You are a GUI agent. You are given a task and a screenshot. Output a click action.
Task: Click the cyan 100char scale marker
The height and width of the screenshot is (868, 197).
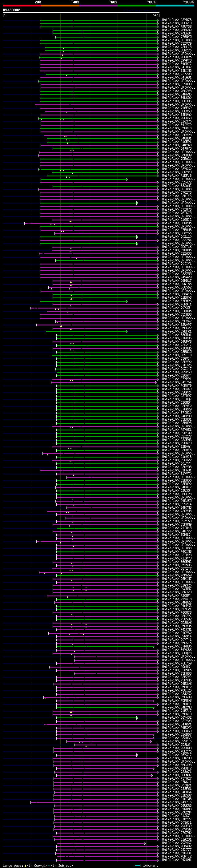pos(137,866)
